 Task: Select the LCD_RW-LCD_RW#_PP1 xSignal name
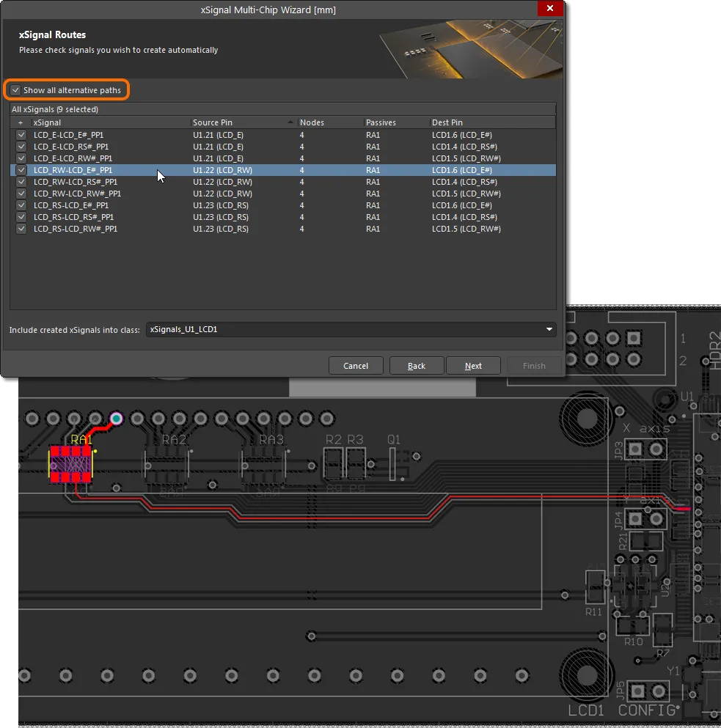click(x=77, y=194)
